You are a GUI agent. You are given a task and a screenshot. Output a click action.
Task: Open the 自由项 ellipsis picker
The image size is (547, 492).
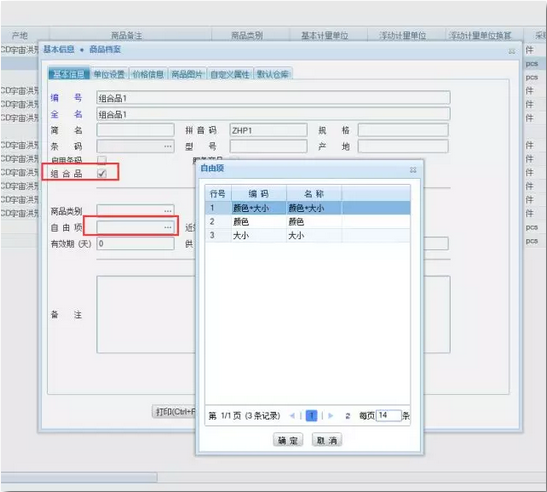point(168,227)
